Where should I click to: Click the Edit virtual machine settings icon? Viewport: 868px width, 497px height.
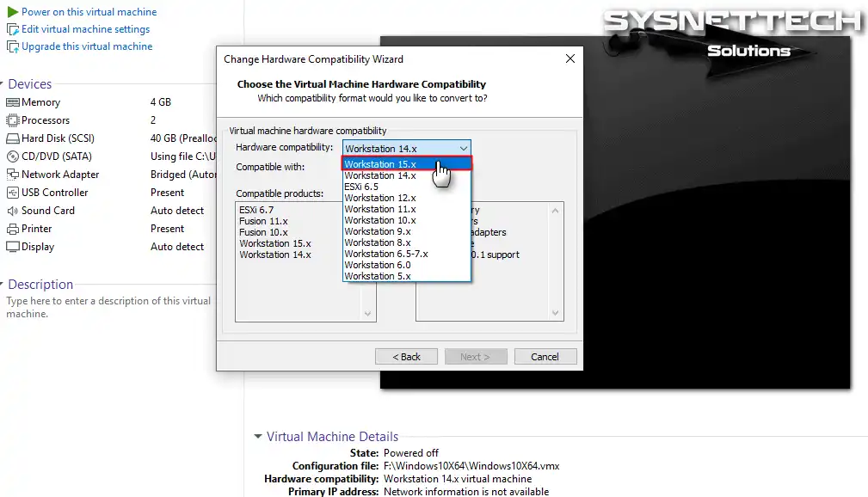pos(12,28)
